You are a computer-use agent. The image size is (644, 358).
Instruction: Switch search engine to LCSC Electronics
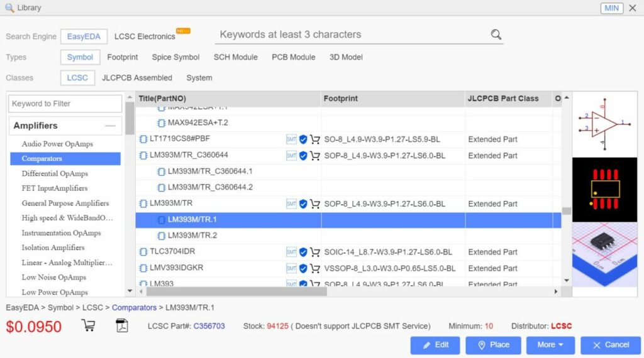tap(145, 36)
